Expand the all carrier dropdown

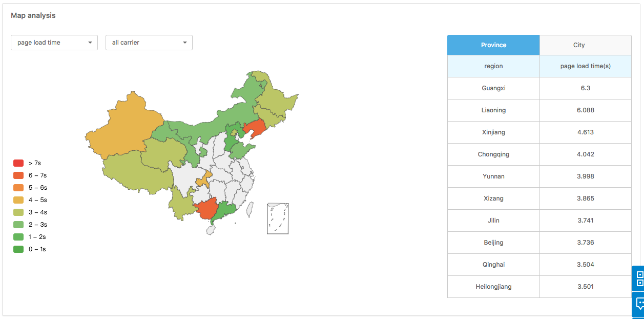[x=149, y=43]
